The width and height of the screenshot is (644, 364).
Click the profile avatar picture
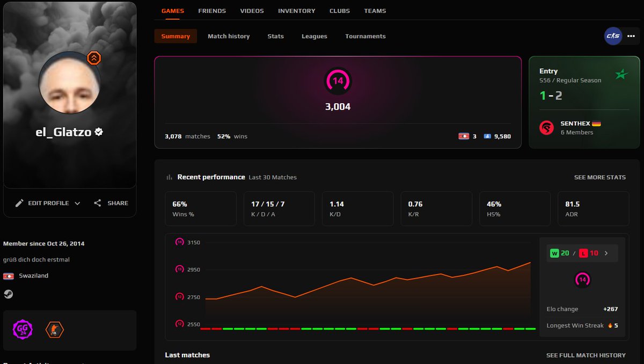pos(69,83)
